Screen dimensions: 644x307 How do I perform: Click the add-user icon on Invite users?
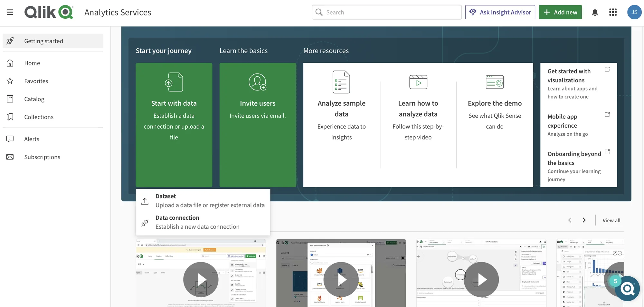[258, 82]
